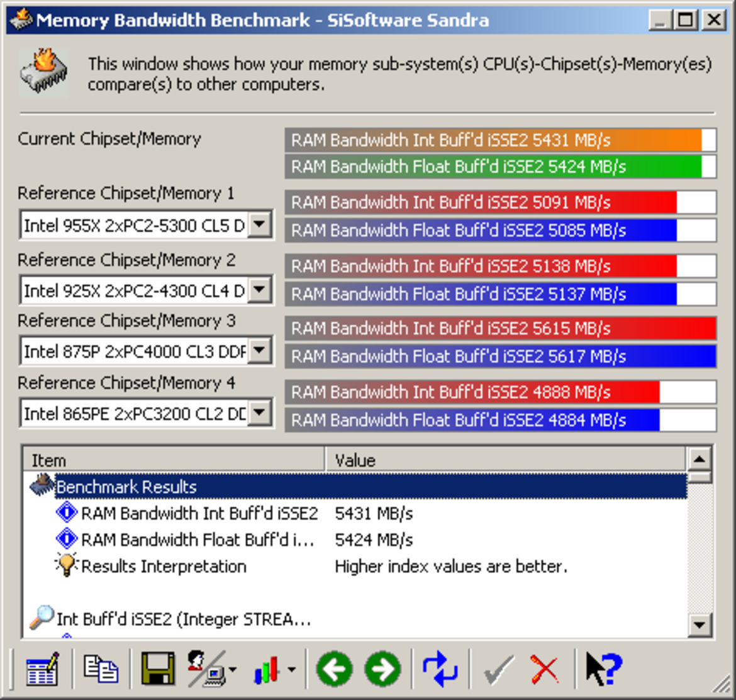736x700 pixels.
Task: Click the Reference Chipset/Memory 1 label
Action: click(x=126, y=193)
